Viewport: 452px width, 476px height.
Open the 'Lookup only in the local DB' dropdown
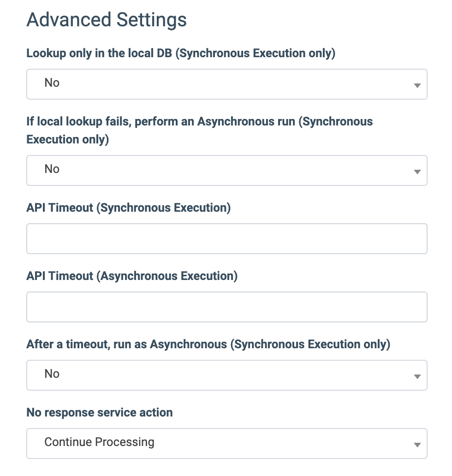click(x=227, y=84)
